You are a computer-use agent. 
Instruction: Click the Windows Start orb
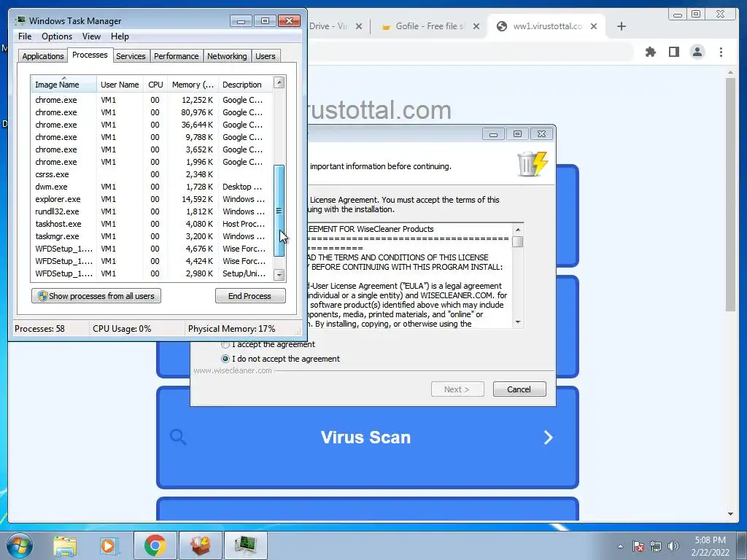coord(19,545)
